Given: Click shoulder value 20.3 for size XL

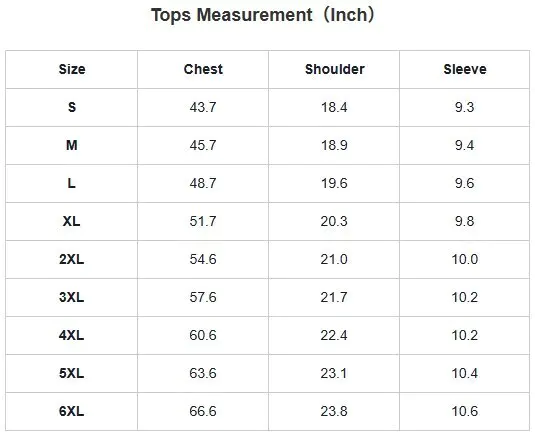Looking at the screenshot, I should pyautogui.click(x=334, y=221).
